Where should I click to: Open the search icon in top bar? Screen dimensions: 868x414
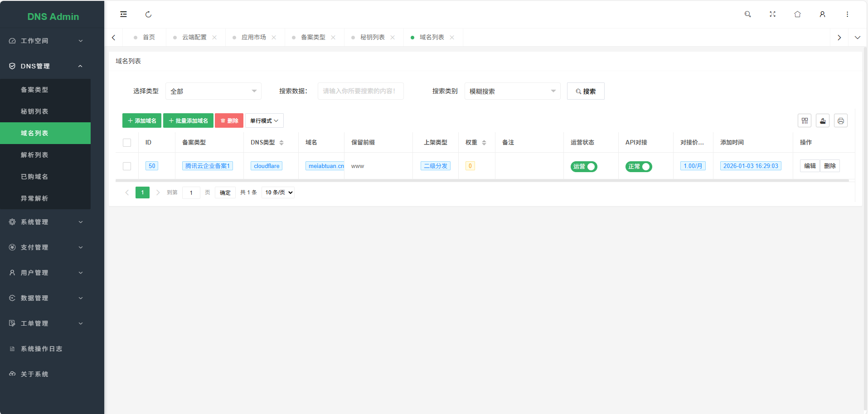(747, 14)
